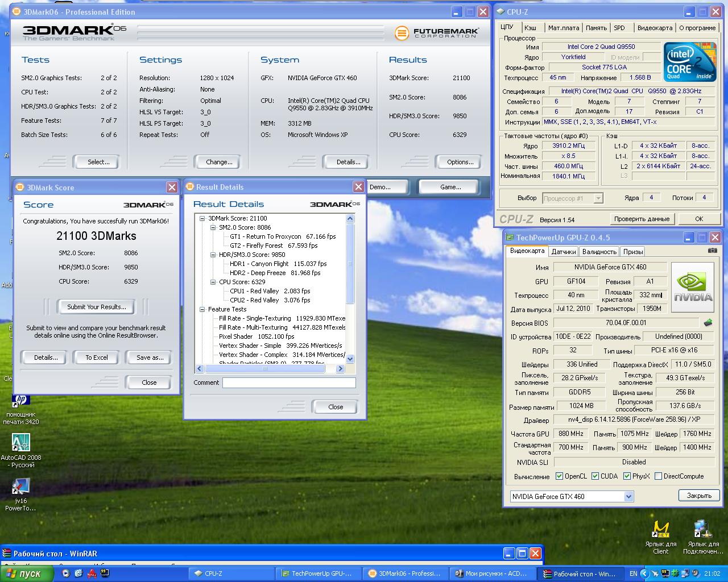Switch to the Валидность tab in GPU-Z
728x582 pixels.
(x=599, y=251)
